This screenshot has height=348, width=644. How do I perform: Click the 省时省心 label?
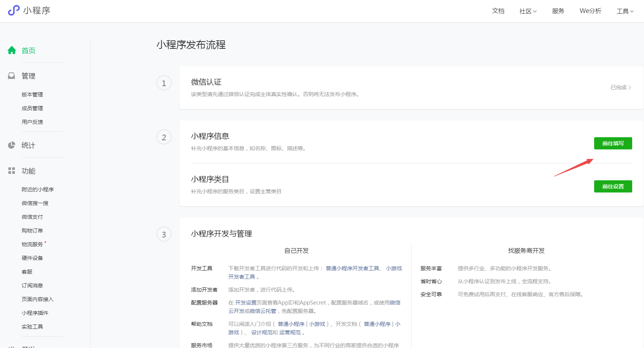click(431, 281)
